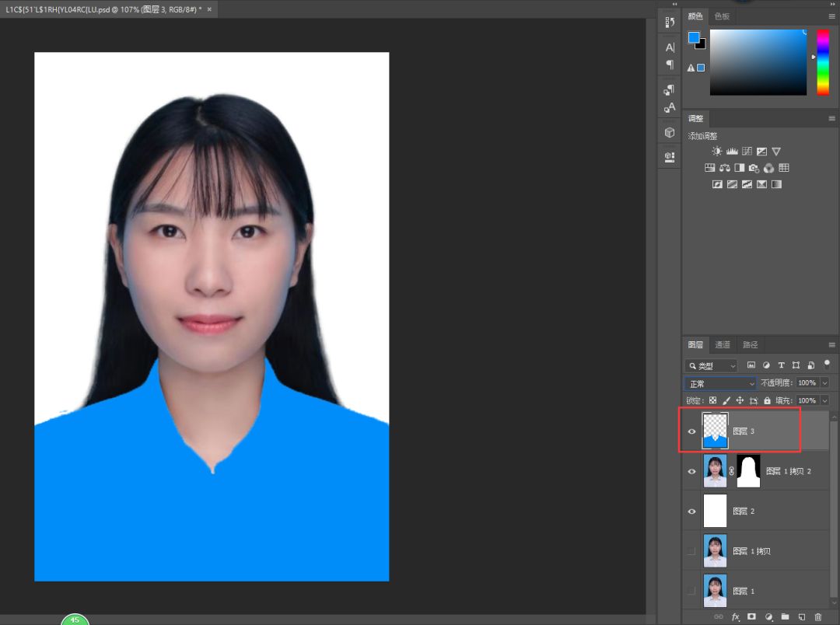Hide 图层 3 using its eye icon
Screen dimensions: 840x625
(x=692, y=431)
